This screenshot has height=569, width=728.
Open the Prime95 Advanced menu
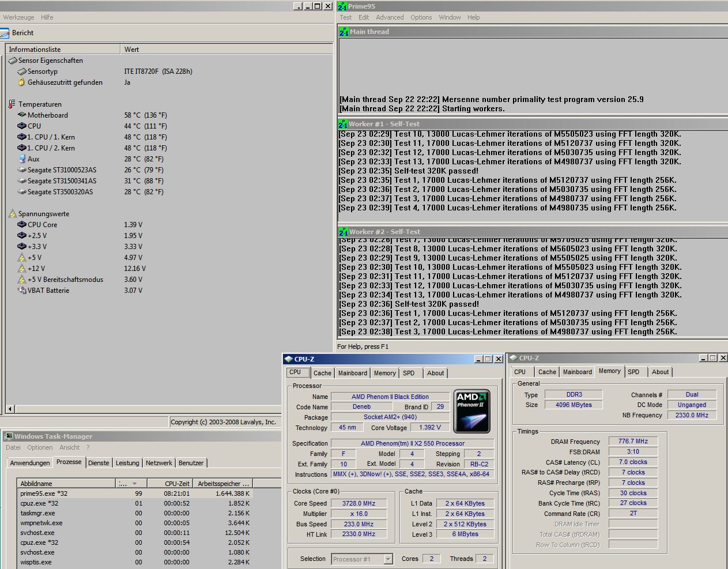click(x=390, y=17)
